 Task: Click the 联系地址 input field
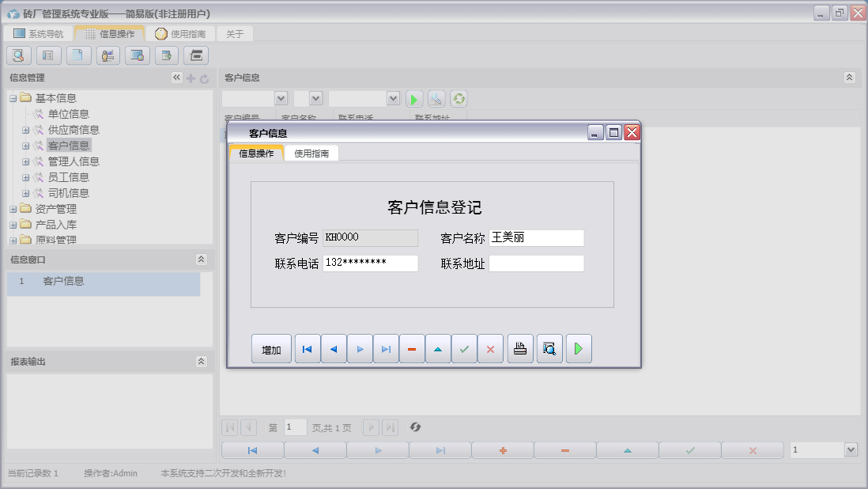click(536, 263)
